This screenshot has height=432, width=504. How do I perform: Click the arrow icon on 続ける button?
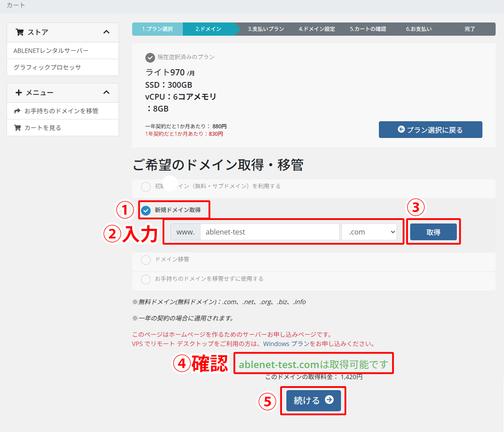click(329, 400)
